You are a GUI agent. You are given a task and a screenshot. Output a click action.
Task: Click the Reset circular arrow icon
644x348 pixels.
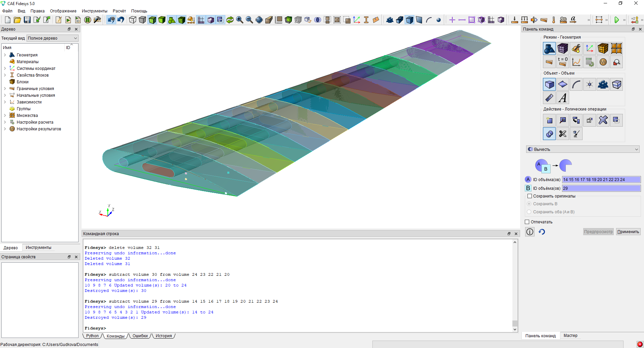(542, 232)
